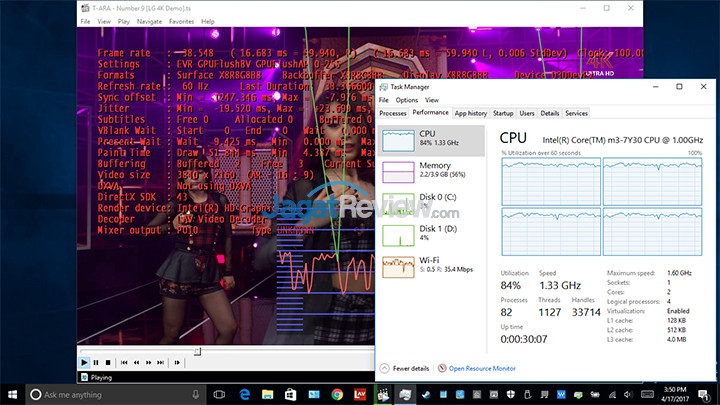Open the Startup tab
Screen dimensions: 720x405
(x=503, y=113)
